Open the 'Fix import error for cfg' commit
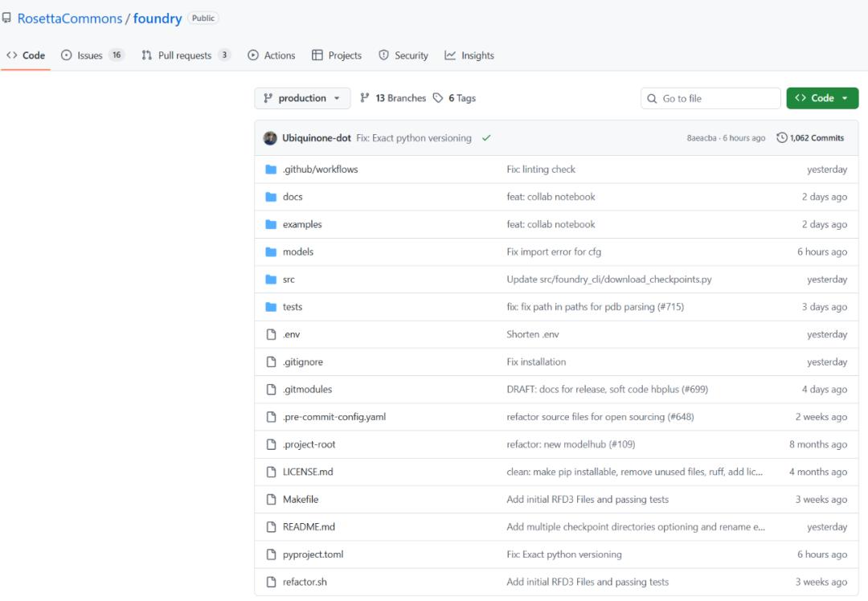This screenshot has height=601, width=868. click(x=554, y=251)
